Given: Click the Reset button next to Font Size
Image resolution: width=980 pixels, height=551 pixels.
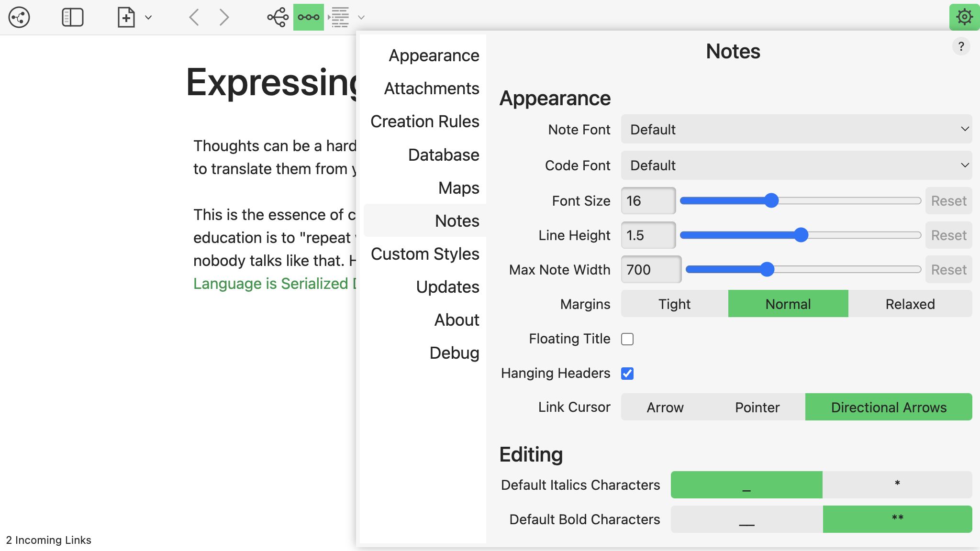Looking at the screenshot, I should [x=948, y=200].
